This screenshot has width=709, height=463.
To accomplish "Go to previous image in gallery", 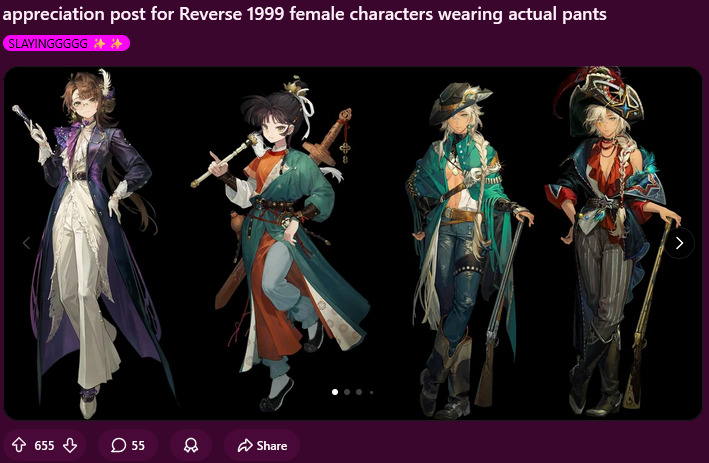I will coord(27,243).
